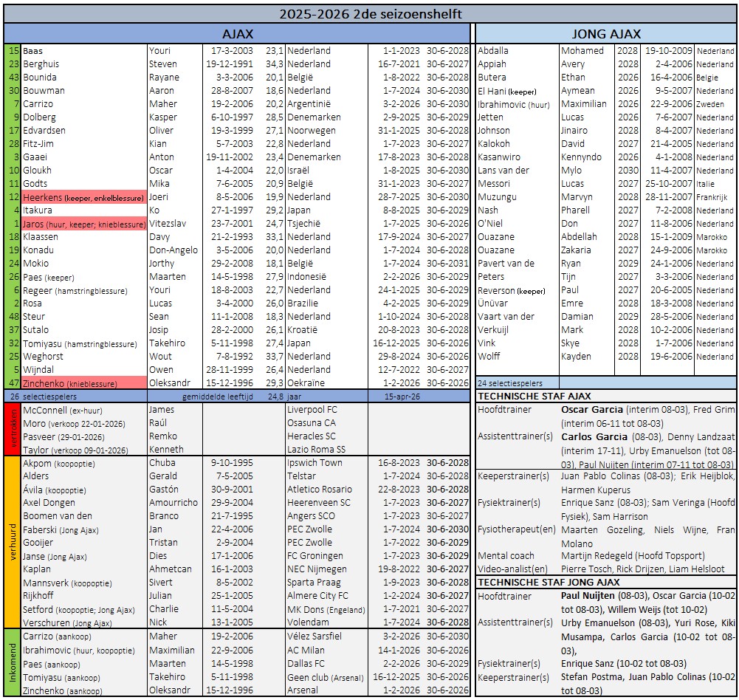Image resolution: width=739 pixels, height=700 pixels.
Task: Click the red-highlighted Jaros cell
Action: [x=83, y=224]
